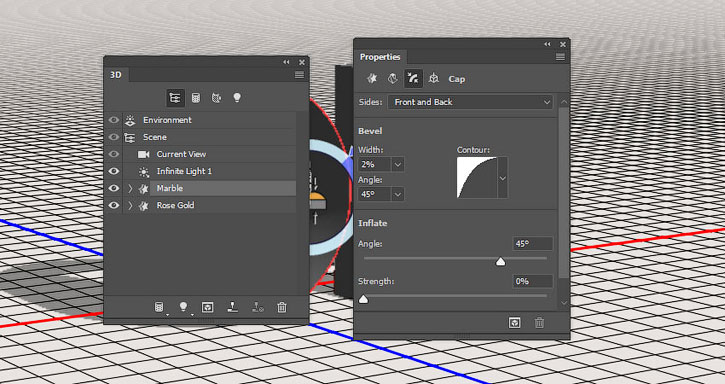This screenshot has width=725, height=384.
Task: Click the Inflate Strength slider handle
Action: [x=363, y=299]
